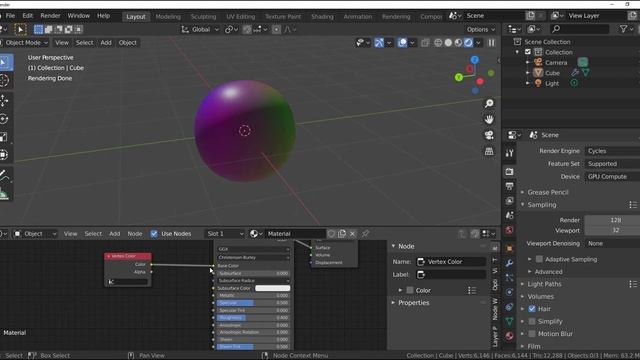Image resolution: width=640 pixels, height=360 pixels.
Task: Open the Render properties tab icon
Action: (509, 171)
